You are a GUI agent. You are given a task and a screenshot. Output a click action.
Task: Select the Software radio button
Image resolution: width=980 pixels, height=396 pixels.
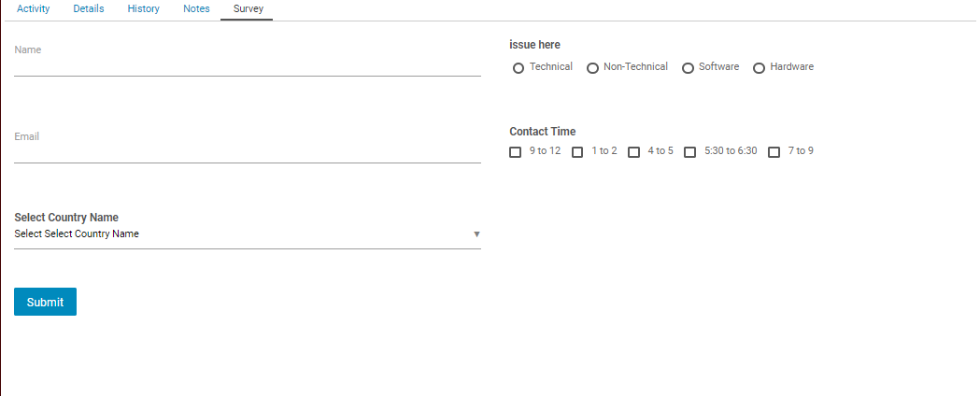689,68
